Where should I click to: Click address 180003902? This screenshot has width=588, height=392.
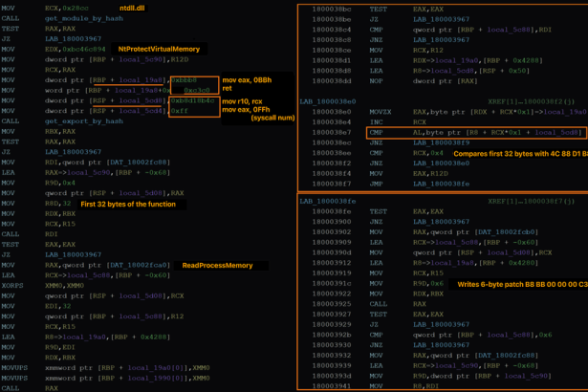pos(332,232)
